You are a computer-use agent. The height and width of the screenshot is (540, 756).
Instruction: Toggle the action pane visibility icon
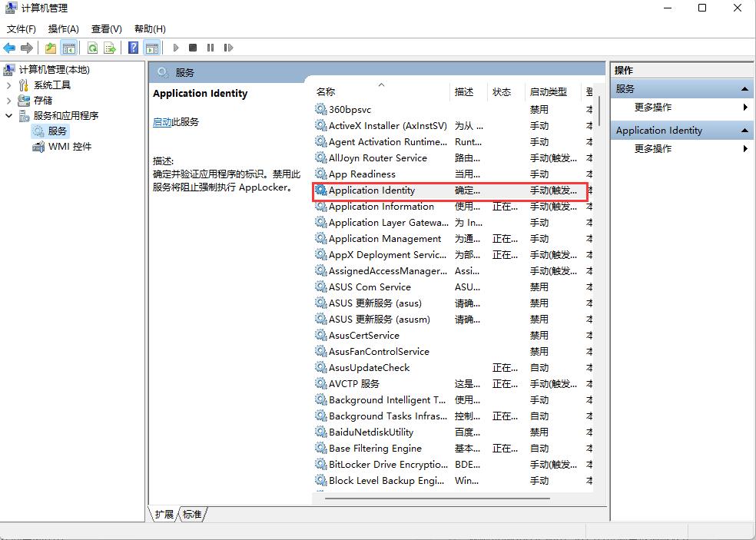154,48
